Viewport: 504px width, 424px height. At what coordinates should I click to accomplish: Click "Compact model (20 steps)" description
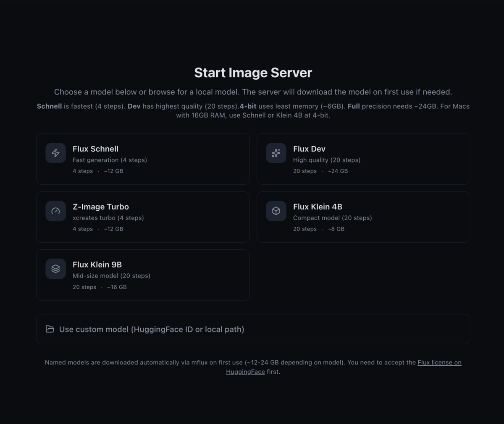[x=333, y=218]
